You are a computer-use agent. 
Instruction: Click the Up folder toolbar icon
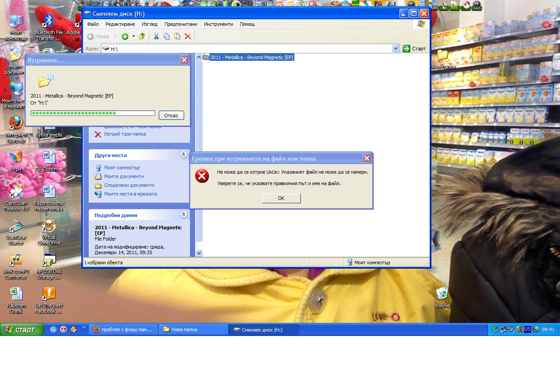tap(142, 36)
